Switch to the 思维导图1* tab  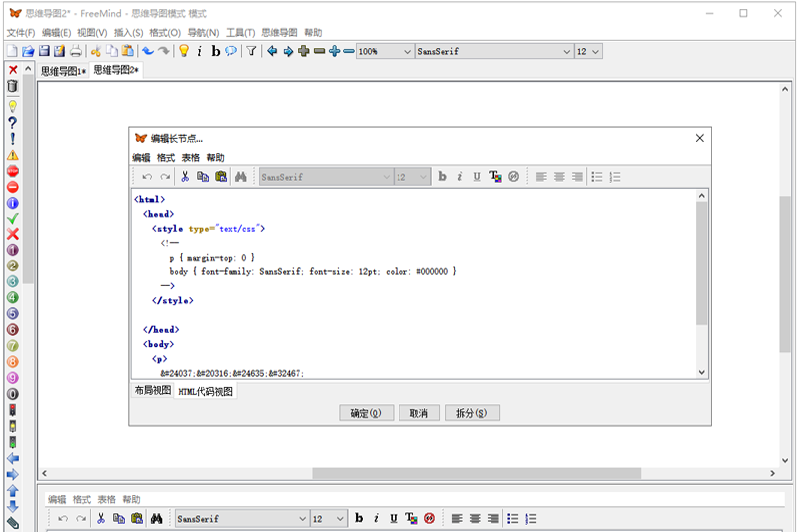(x=63, y=71)
